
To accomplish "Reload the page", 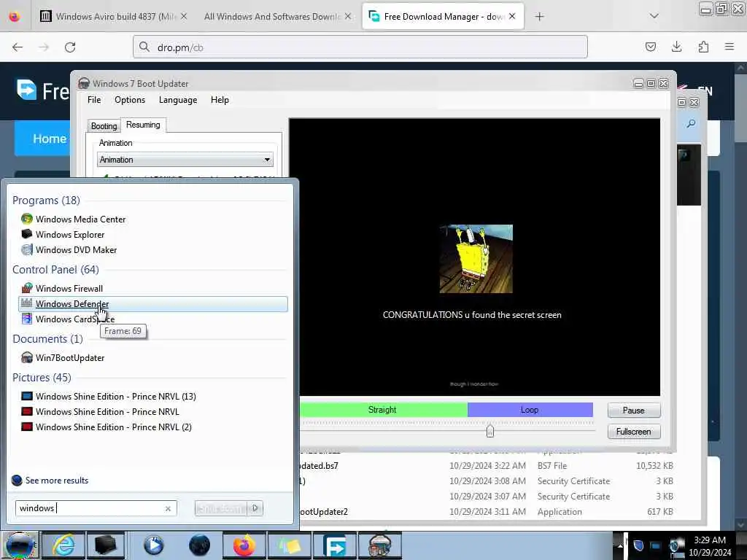I will (x=70, y=47).
